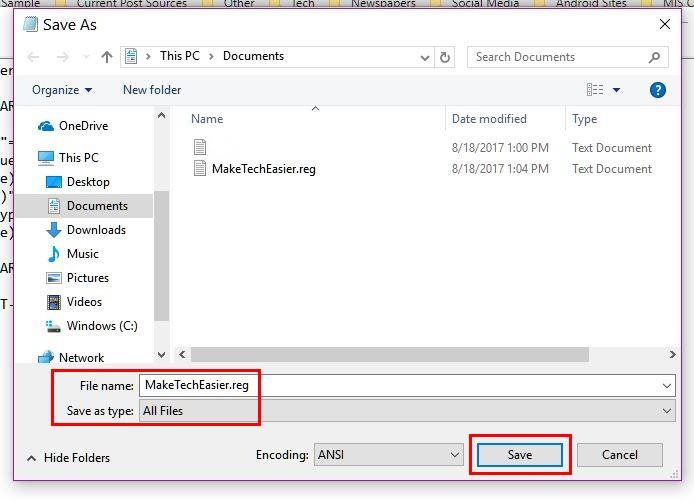Screen dimensions: 694x502
Task: Sort by the Type column header
Action: pyautogui.click(x=584, y=119)
